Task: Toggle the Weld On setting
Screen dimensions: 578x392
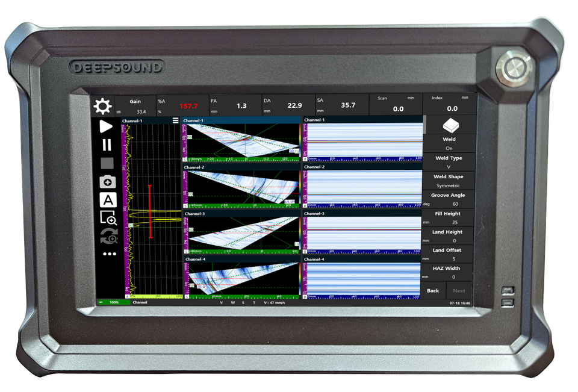Action: pos(449,143)
